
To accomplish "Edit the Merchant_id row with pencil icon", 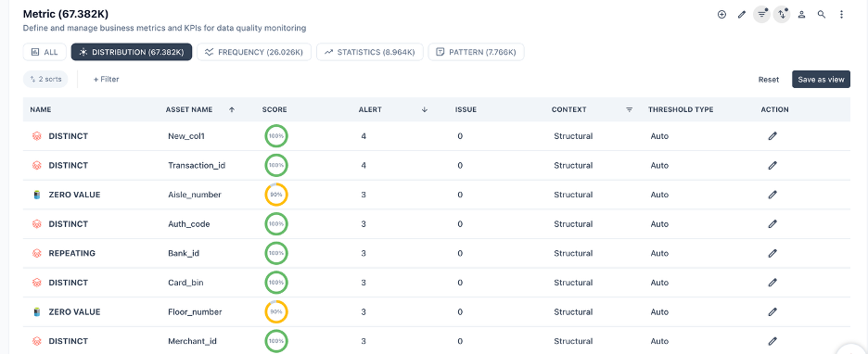I will (772, 341).
